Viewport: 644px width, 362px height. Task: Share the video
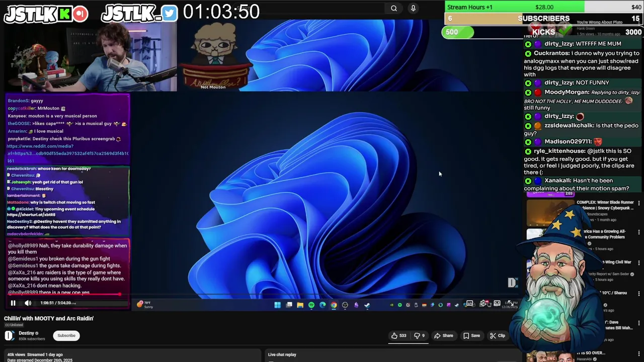[444, 335]
